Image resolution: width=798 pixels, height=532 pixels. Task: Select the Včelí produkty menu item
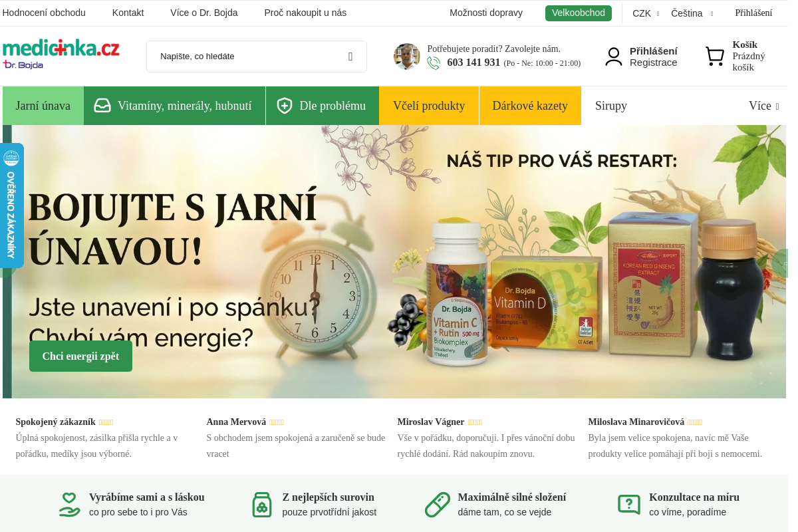point(429,106)
